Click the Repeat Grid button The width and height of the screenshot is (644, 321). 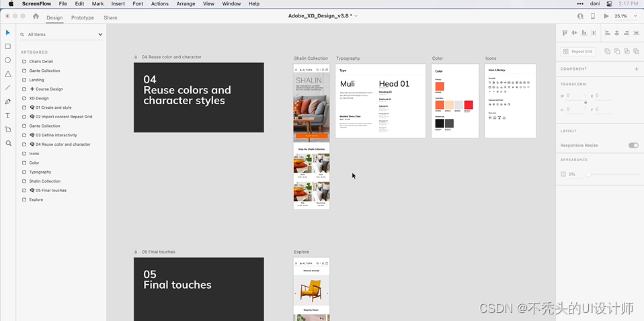coord(578,51)
